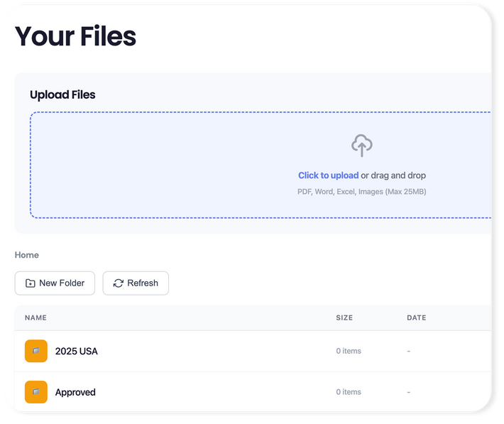Click the "0 items" size of Approved
The width and height of the screenshot is (504, 424).
tap(349, 392)
